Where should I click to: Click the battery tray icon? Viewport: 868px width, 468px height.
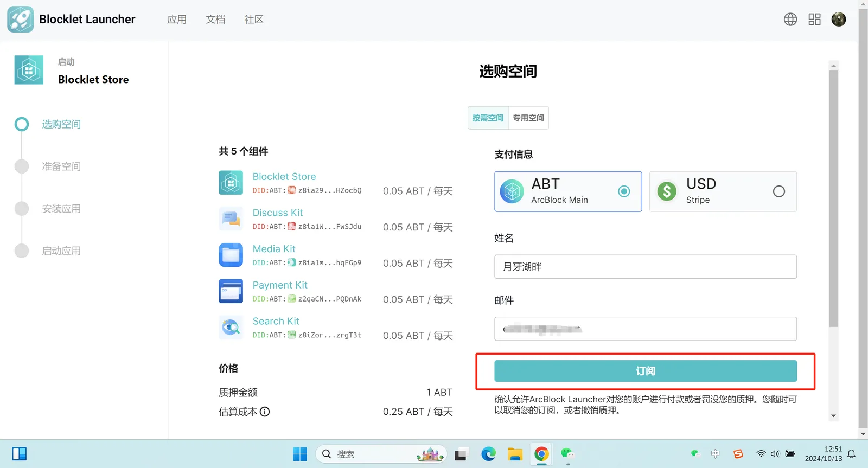[x=790, y=454]
